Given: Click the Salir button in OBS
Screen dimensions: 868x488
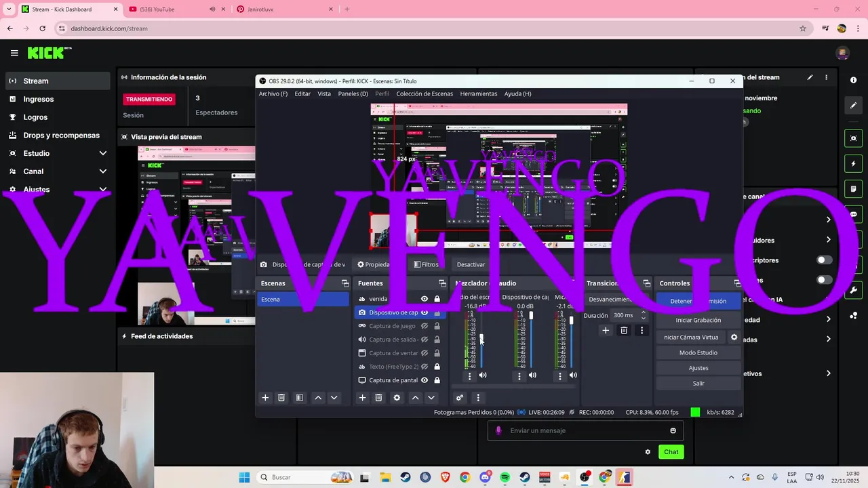Looking at the screenshot, I should pos(698,384).
